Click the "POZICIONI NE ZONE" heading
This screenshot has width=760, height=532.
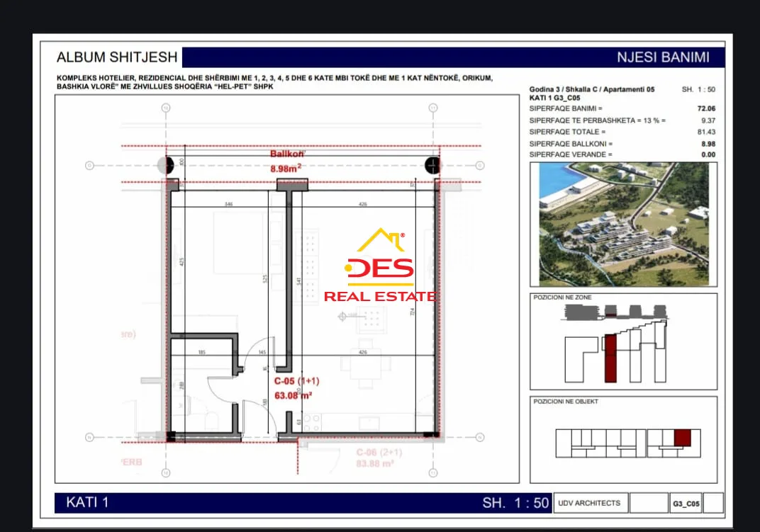pyautogui.click(x=562, y=298)
